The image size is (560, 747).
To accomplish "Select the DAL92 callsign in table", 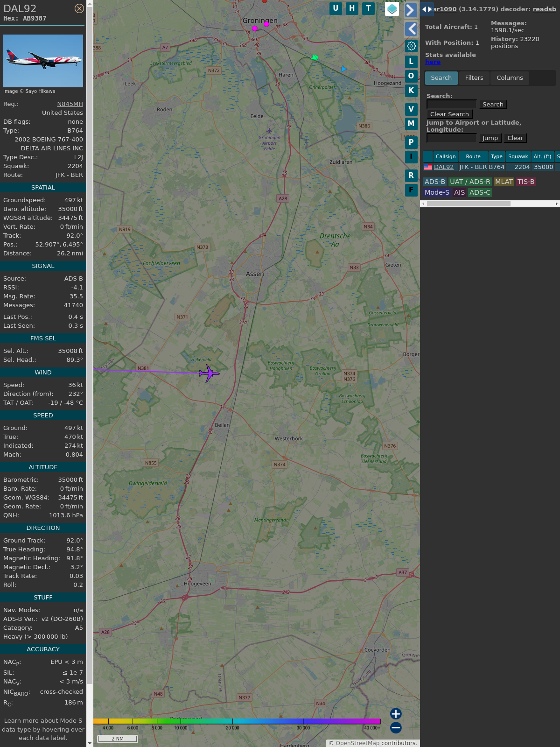I will click(x=444, y=167).
